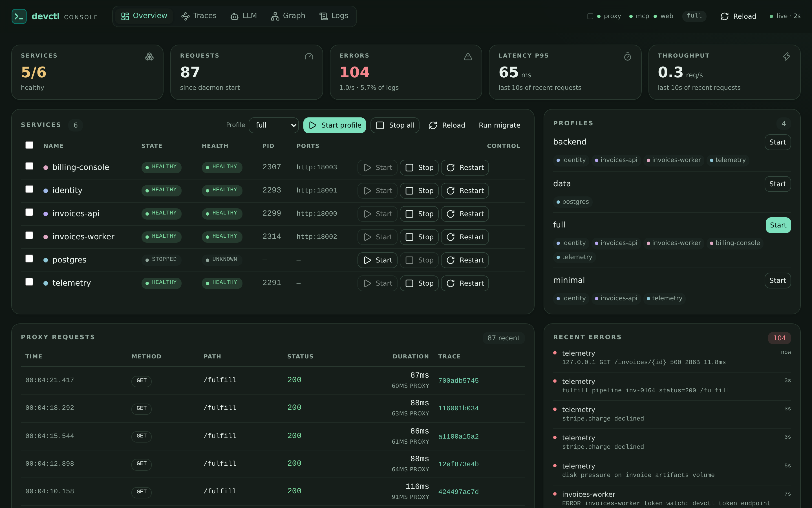Click the Traces route icon

point(185,16)
